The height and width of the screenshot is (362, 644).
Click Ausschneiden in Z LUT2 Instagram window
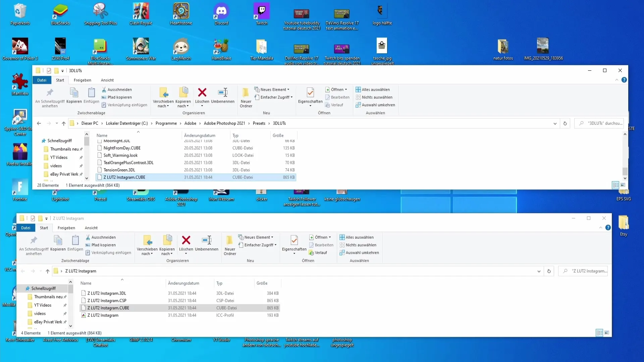point(100,237)
